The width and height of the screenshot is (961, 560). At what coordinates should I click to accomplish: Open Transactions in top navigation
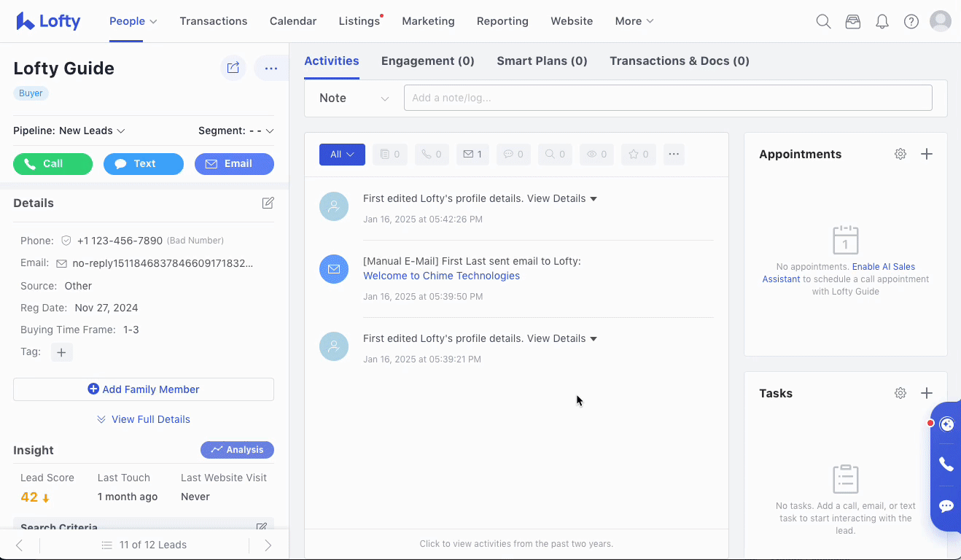(214, 21)
